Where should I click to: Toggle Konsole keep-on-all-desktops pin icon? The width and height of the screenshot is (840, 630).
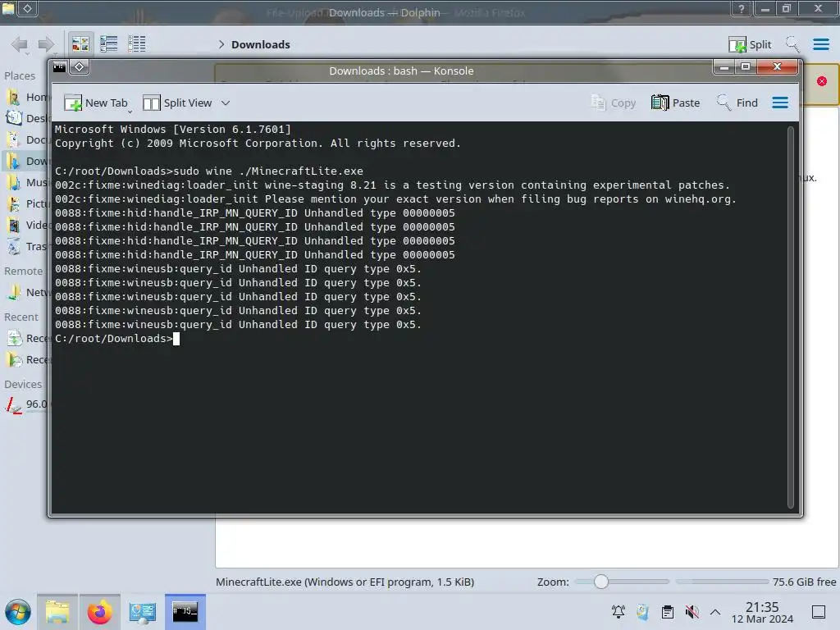click(80, 67)
